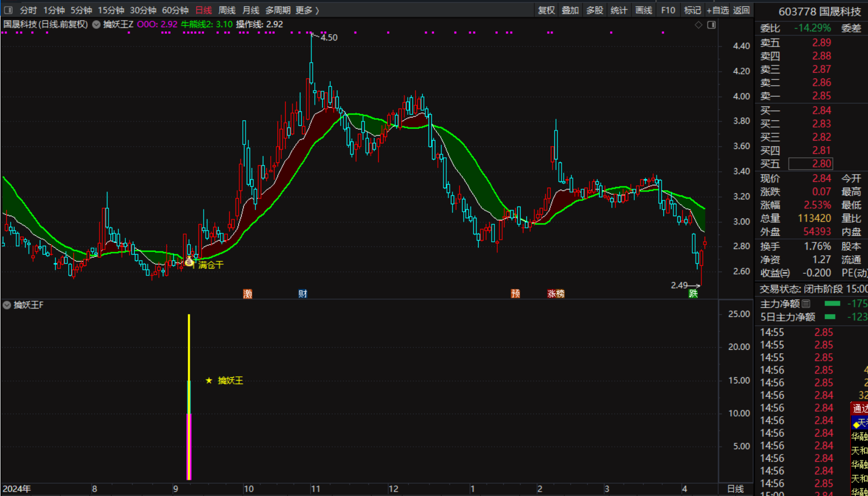Click the 涨榜 marker on chart
Image resolution: width=868 pixels, height=496 pixels.
pyautogui.click(x=555, y=293)
